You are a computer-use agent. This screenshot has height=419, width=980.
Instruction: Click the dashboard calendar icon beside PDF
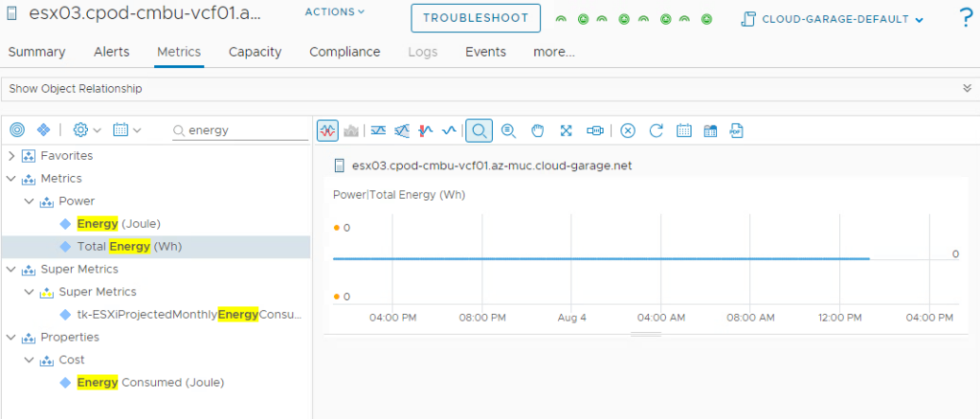[710, 130]
